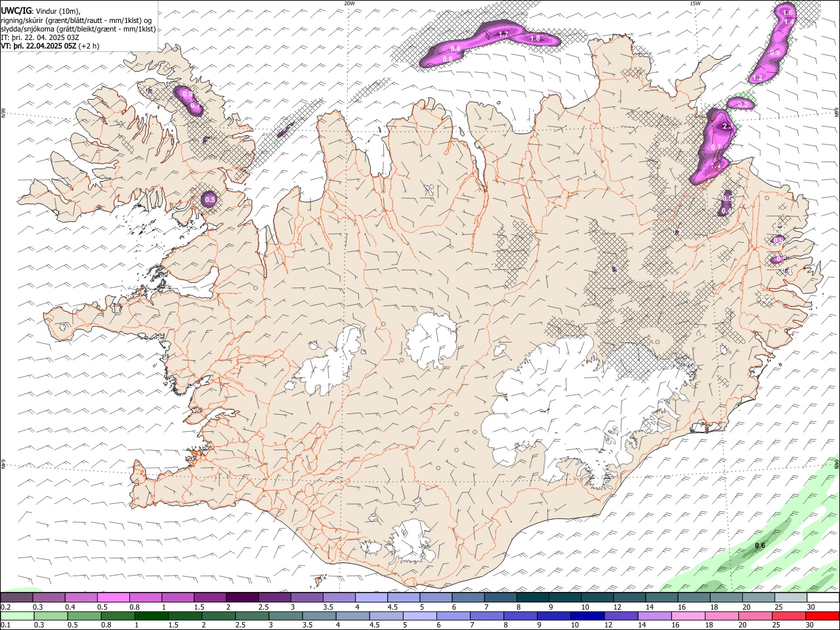This screenshot has height=630, width=840.
Task: Click the 1.8 snowfall value north of Iceland
Action: (x=535, y=39)
